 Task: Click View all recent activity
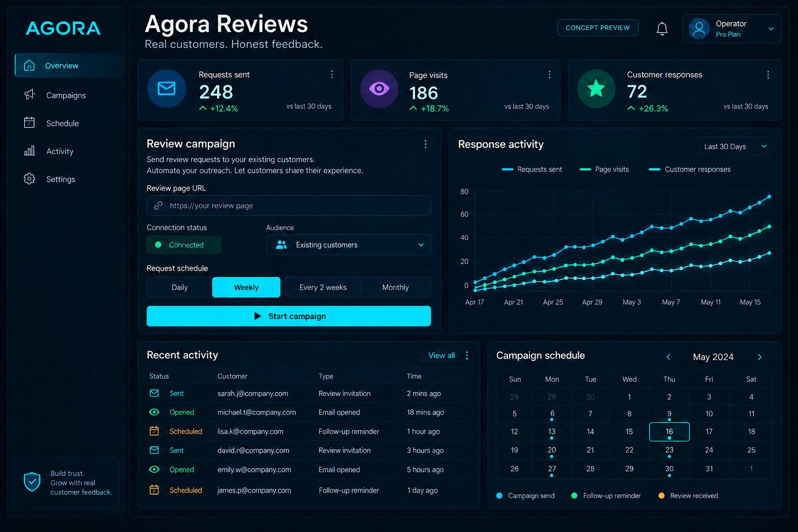click(x=442, y=355)
